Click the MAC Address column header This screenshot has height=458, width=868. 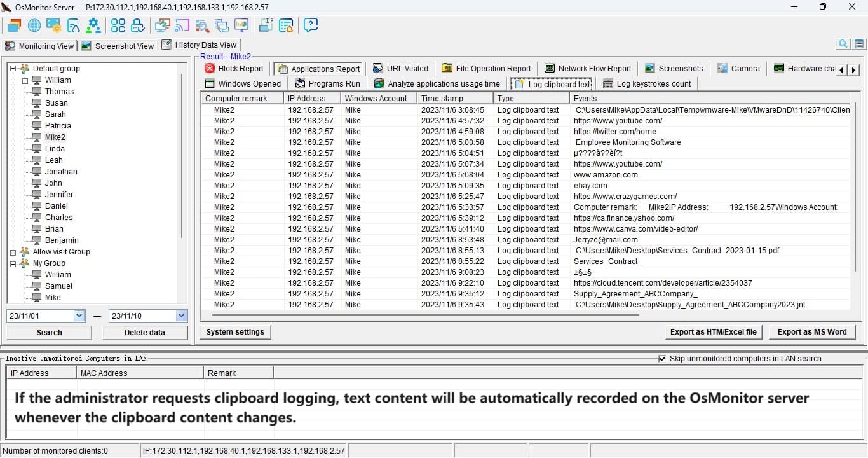tap(140, 373)
